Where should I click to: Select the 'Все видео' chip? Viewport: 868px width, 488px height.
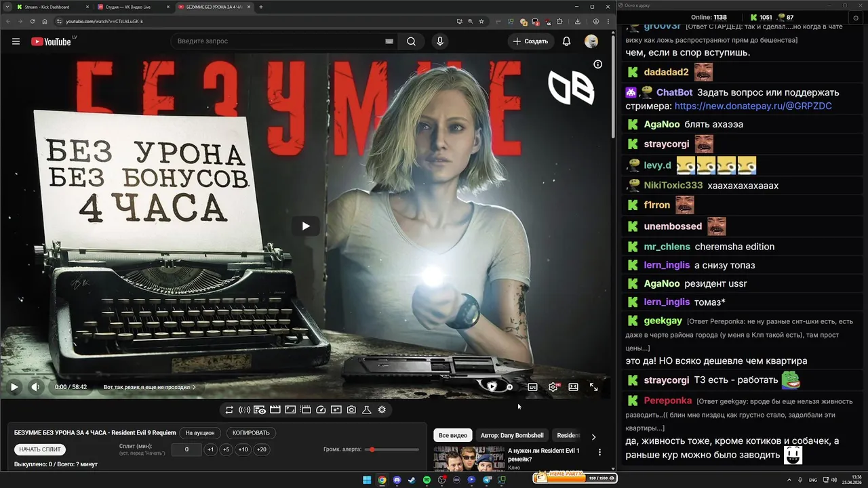tap(453, 435)
